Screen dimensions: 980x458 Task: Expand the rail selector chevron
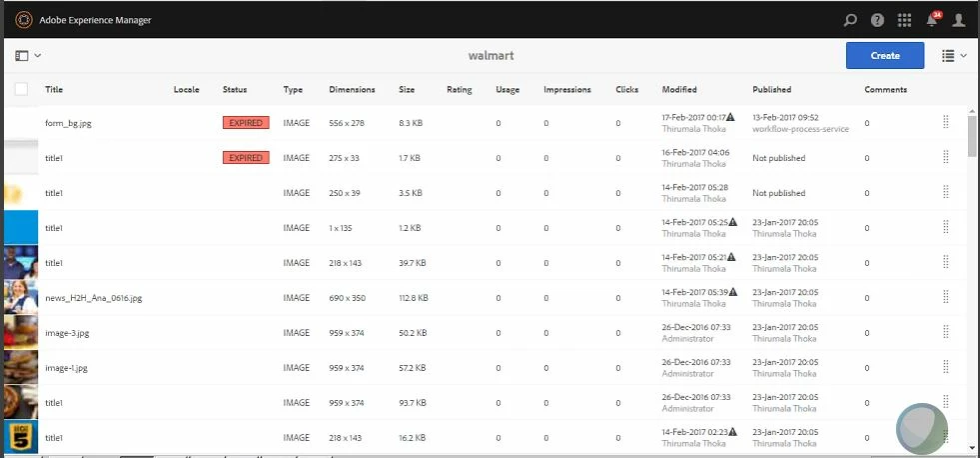pos(38,56)
